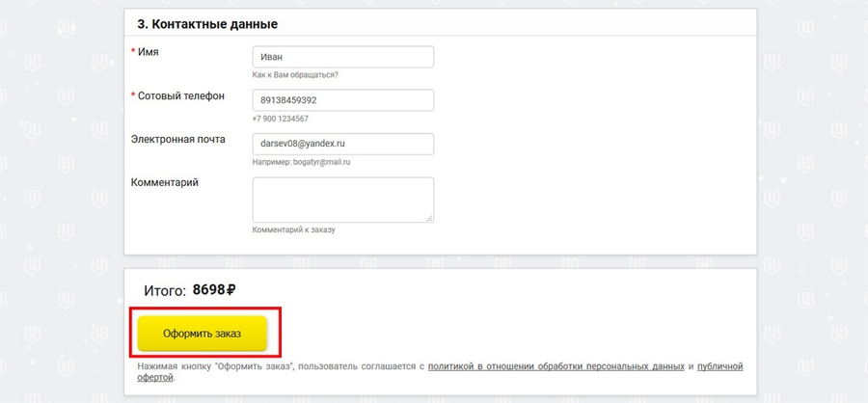Open the "публичной офертой" link
The width and height of the screenshot is (868, 403).
coord(719,366)
